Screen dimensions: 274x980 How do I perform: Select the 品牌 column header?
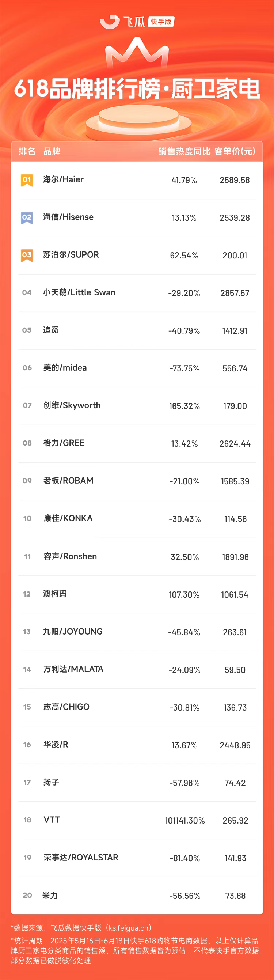(x=52, y=151)
